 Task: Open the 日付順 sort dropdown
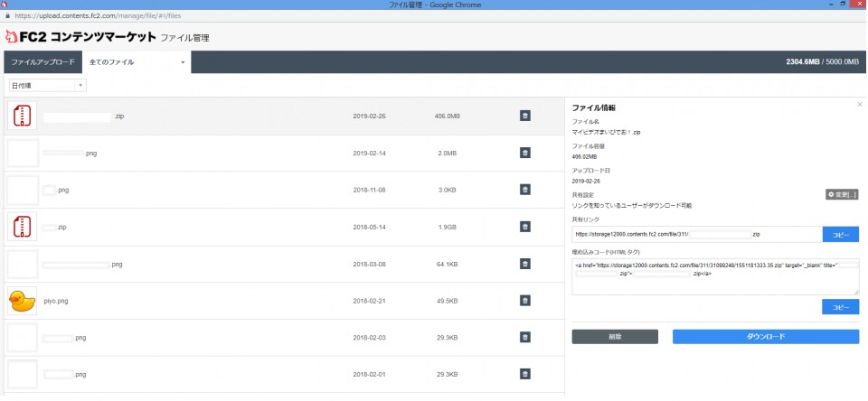pyautogui.click(x=47, y=85)
